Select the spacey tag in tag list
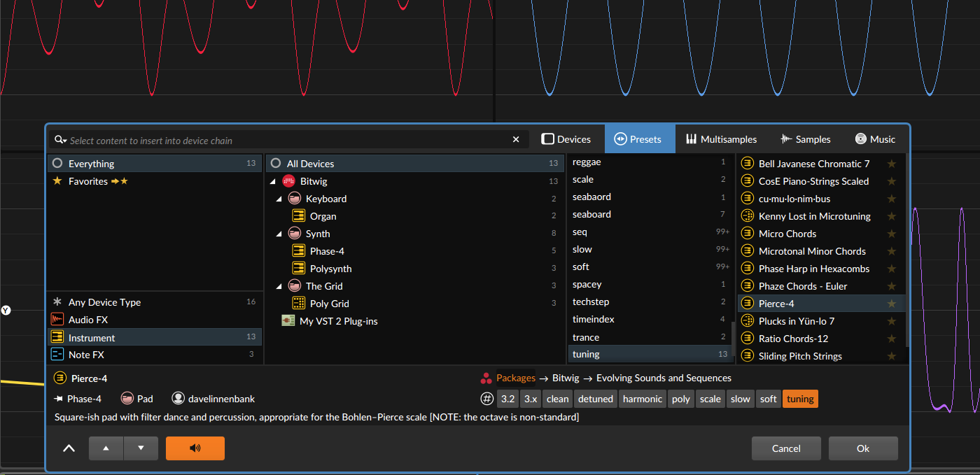 coord(650,285)
